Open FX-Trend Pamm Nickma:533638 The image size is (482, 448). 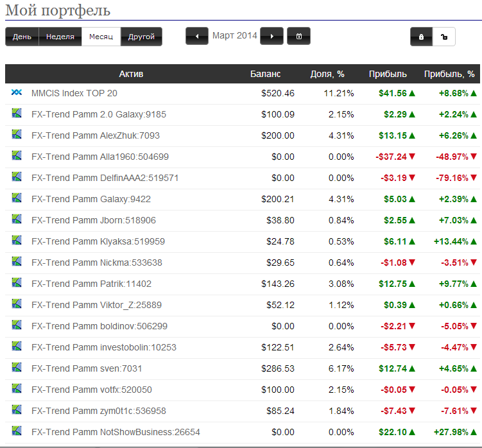coord(97,263)
